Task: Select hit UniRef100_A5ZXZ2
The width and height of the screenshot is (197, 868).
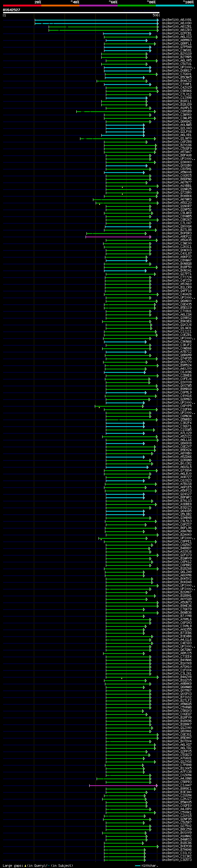Action: click(x=176, y=437)
